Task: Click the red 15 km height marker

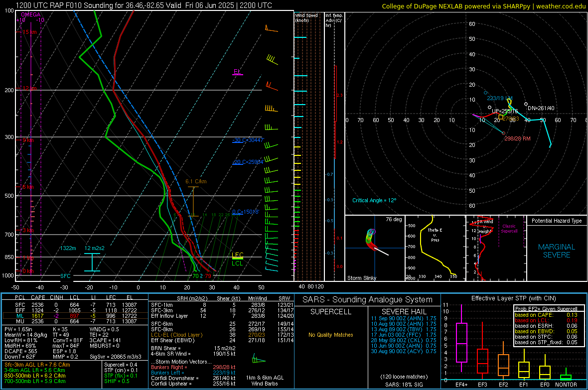Action: click(29, 32)
